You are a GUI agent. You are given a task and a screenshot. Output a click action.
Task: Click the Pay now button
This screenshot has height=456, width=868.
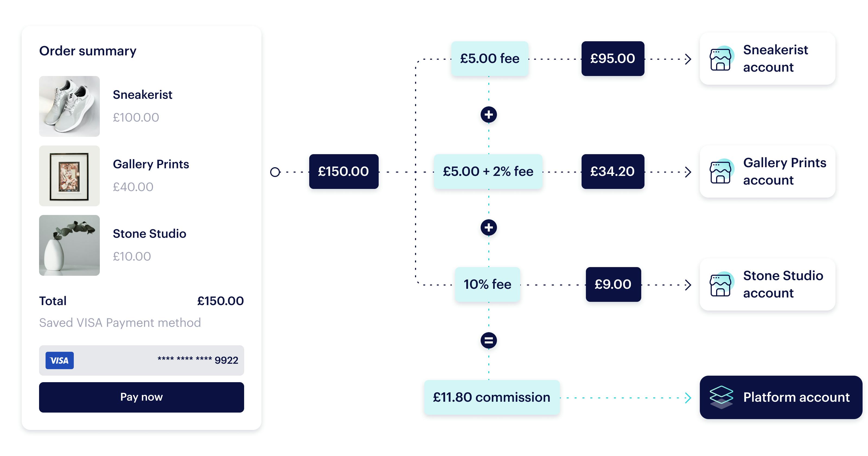(x=142, y=397)
